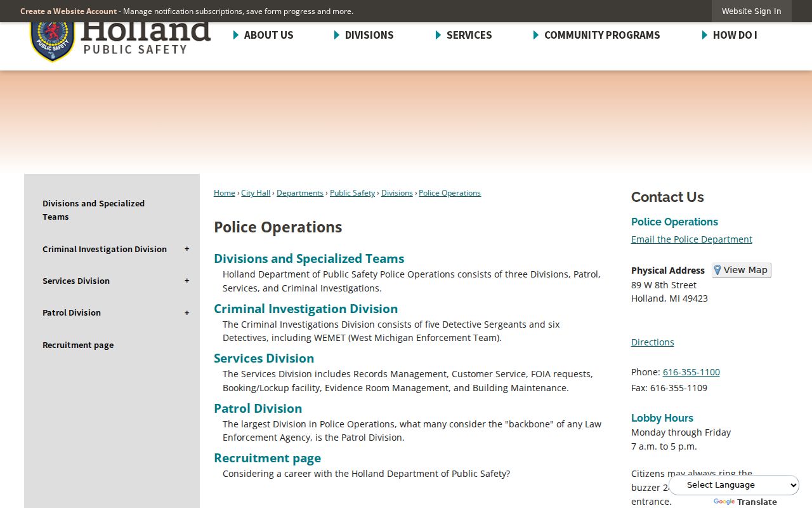Go to Divisions breadcrumb link
812x508 pixels.
397,192
